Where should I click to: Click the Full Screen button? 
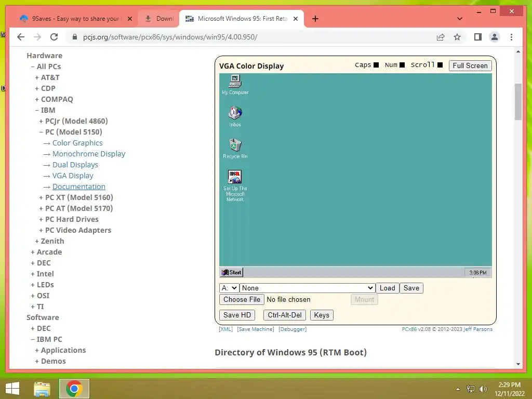[470, 65]
